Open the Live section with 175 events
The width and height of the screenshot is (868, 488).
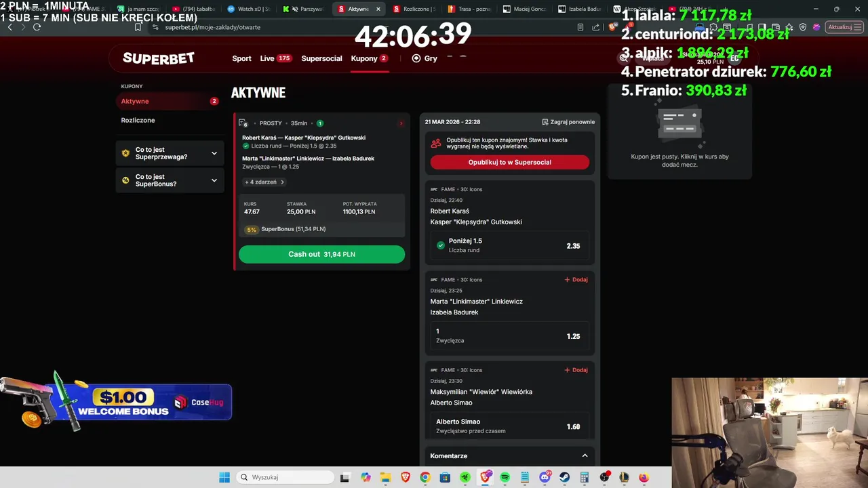(x=275, y=58)
